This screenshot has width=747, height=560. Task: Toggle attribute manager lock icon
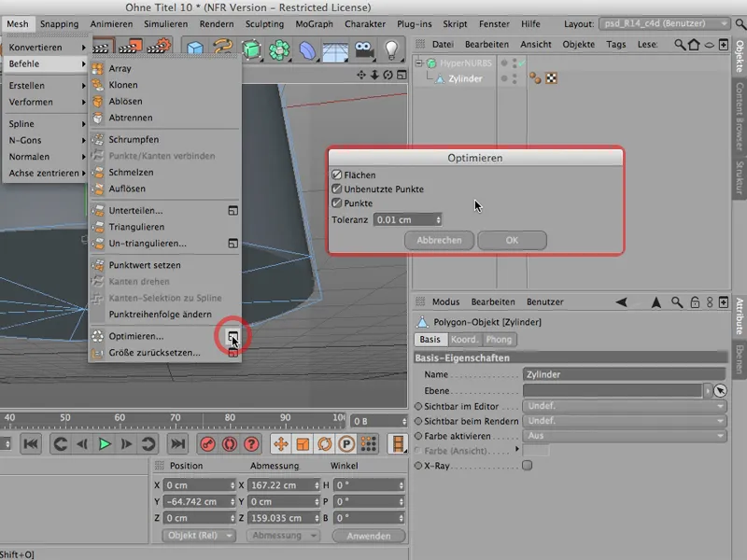tap(695, 301)
